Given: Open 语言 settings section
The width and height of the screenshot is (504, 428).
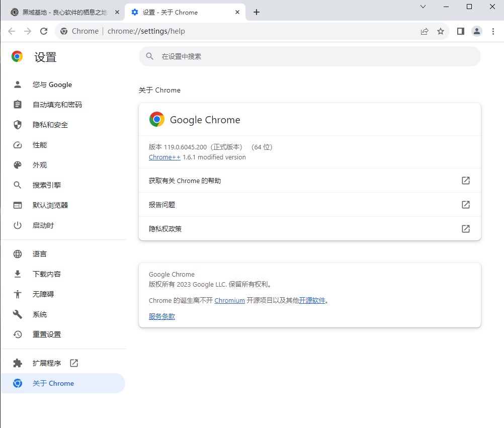Looking at the screenshot, I should pyautogui.click(x=63, y=254).
